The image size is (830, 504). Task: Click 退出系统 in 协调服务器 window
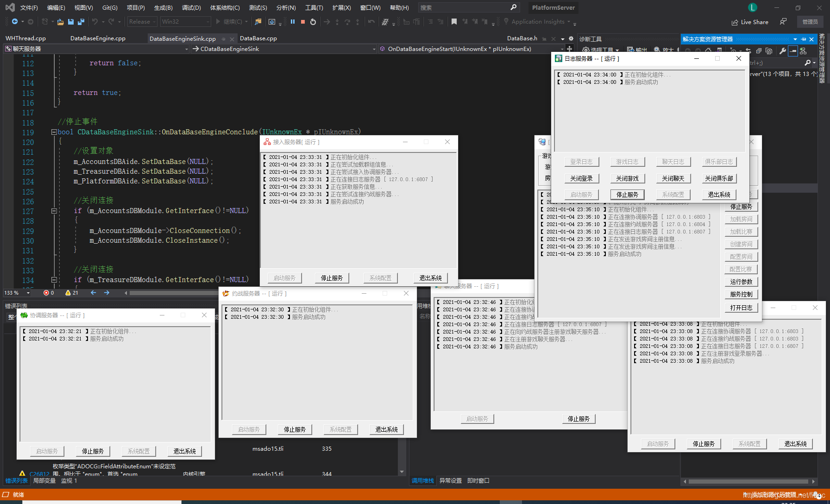[x=184, y=451]
